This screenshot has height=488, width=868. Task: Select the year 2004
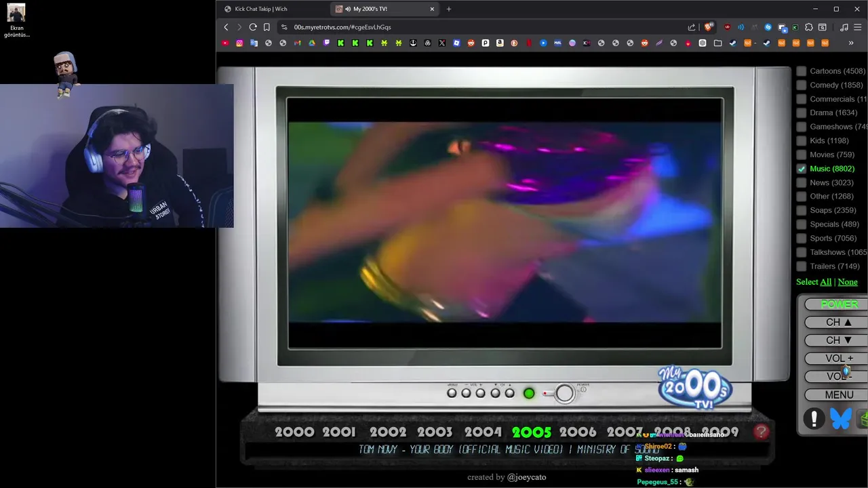click(x=483, y=432)
